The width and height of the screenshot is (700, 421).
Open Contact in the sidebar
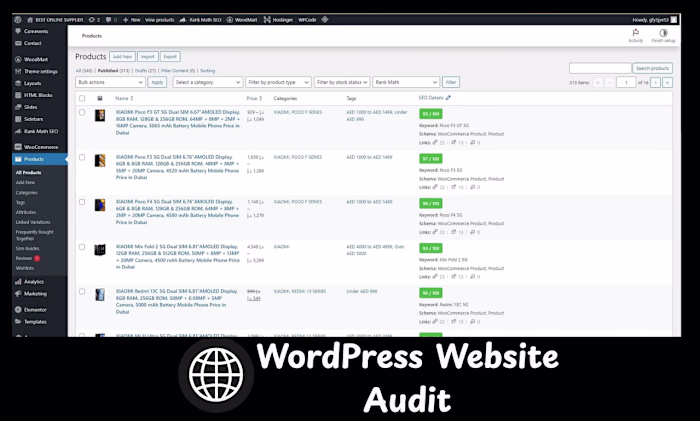pyautogui.click(x=32, y=43)
